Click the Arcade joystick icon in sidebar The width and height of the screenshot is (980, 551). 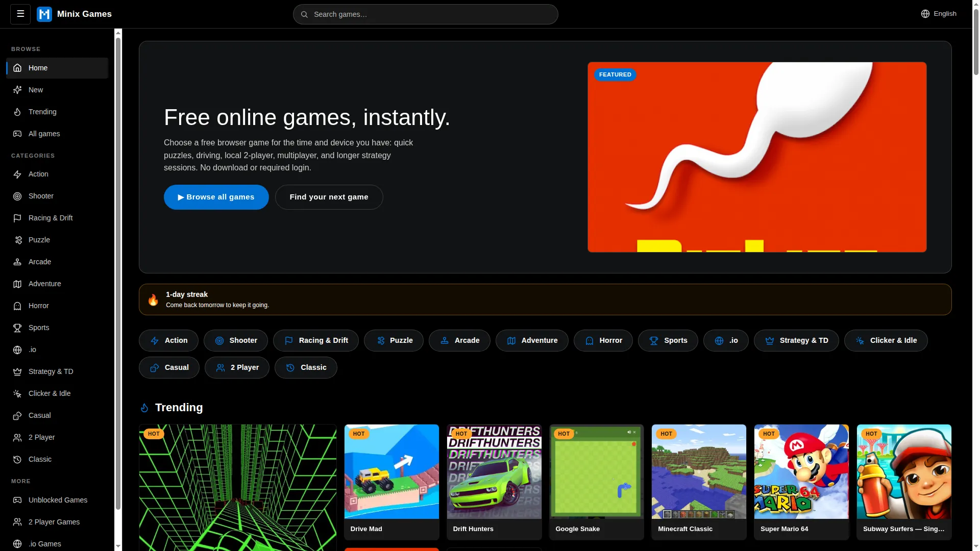click(x=17, y=262)
